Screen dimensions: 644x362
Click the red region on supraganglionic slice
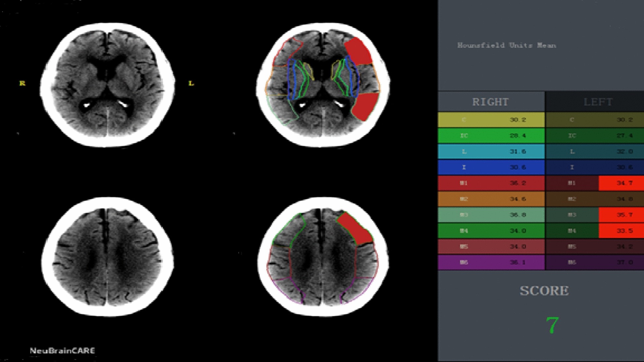tap(356, 229)
